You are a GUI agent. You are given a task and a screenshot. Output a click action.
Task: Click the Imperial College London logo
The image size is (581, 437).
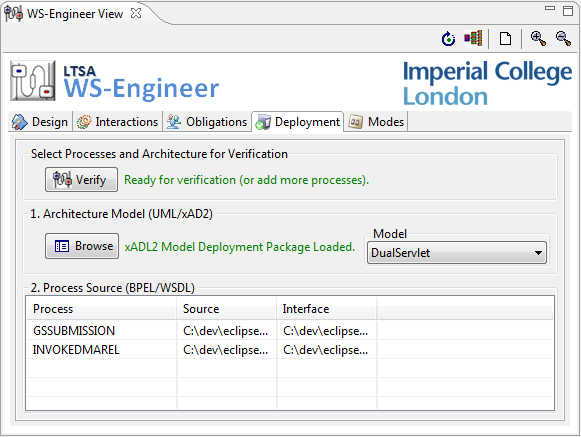tap(487, 83)
